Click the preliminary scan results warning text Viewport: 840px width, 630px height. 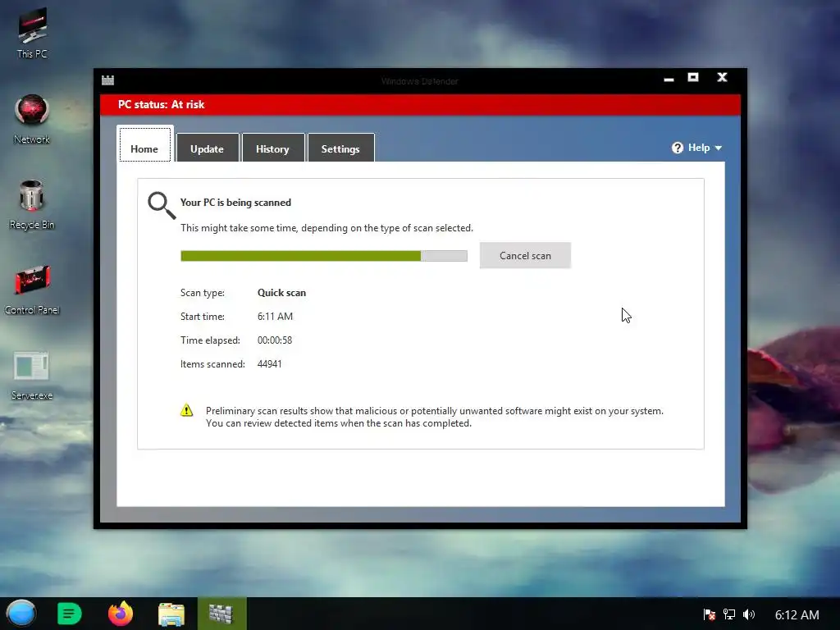tap(435, 417)
